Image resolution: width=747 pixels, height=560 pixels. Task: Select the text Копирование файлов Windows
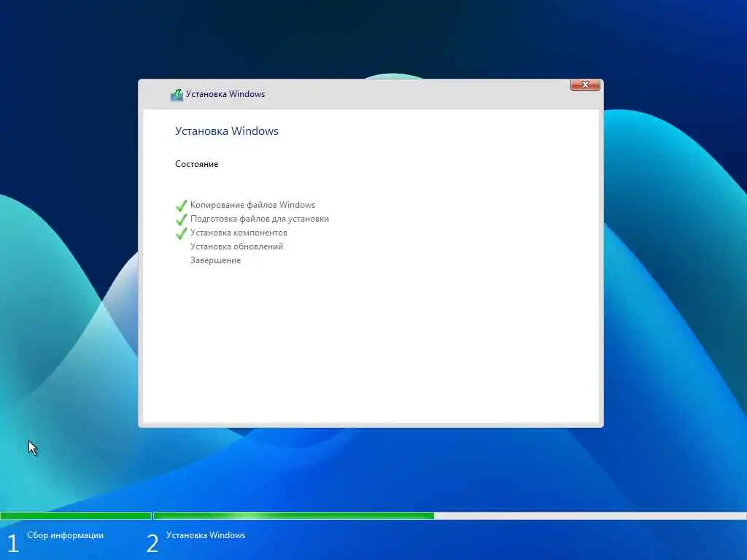pyautogui.click(x=252, y=205)
